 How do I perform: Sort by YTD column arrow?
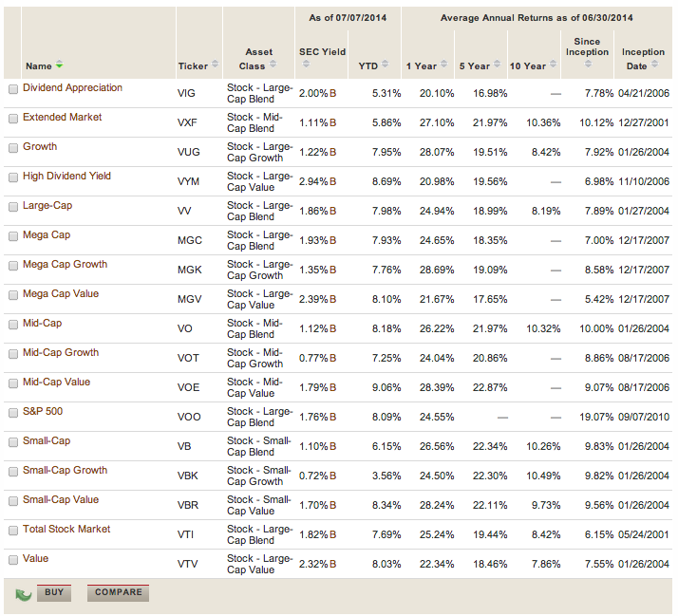pyautogui.click(x=385, y=64)
